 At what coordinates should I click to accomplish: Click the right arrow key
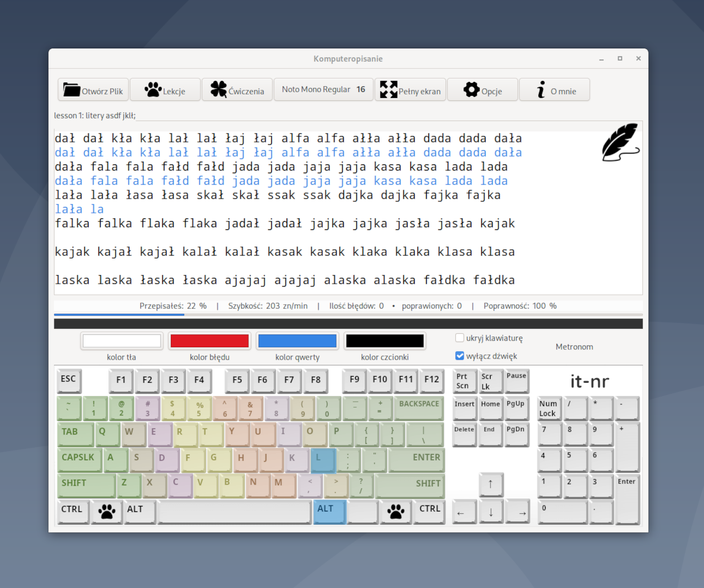click(x=517, y=512)
